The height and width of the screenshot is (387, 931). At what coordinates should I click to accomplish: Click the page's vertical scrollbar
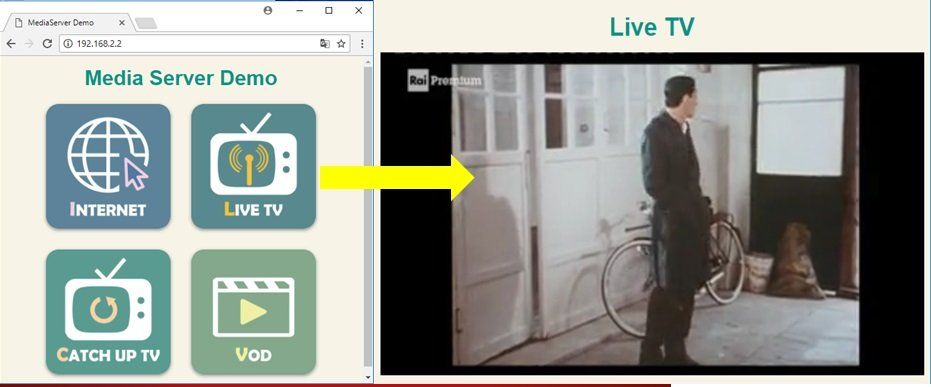tap(368, 217)
